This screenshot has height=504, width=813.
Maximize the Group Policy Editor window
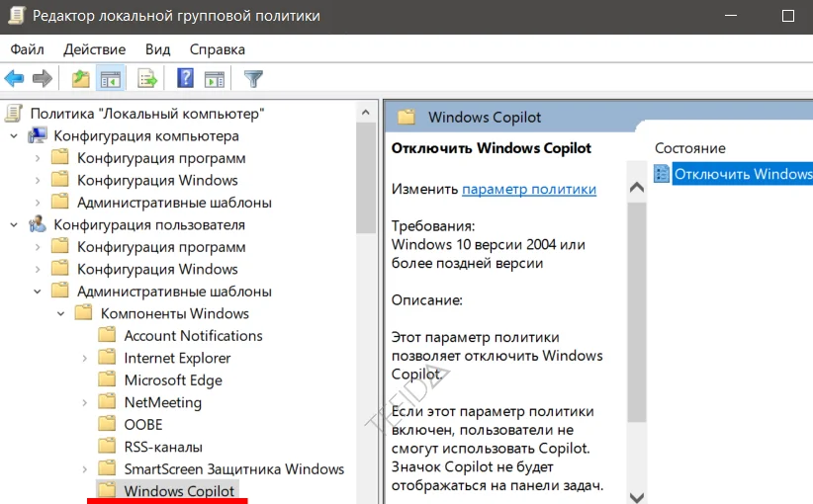click(x=787, y=16)
